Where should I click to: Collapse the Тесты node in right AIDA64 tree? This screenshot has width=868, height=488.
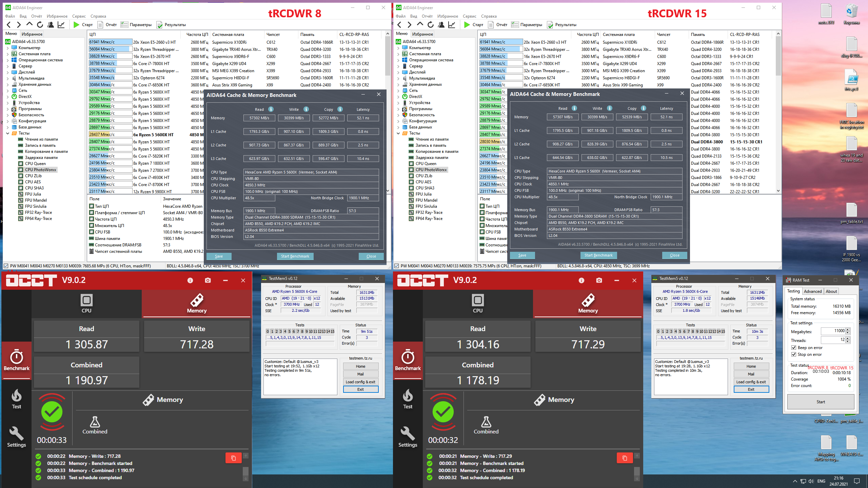click(x=398, y=133)
